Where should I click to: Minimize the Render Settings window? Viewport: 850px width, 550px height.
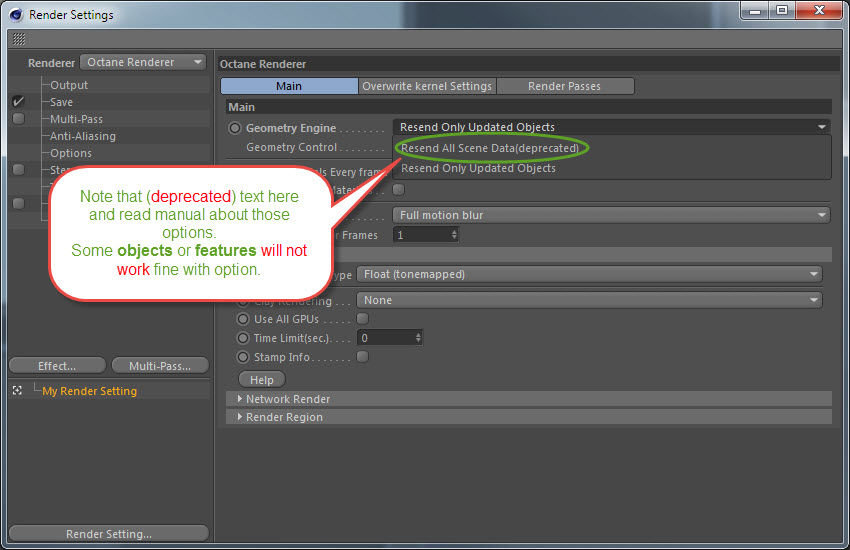point(755,10)
